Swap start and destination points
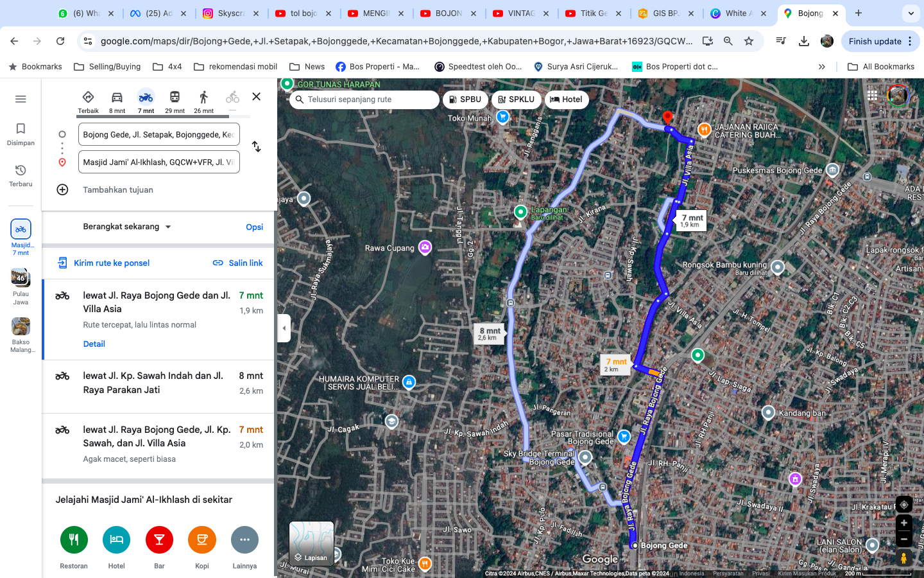The width and height of the screenshot is (924, 578). 256,147
